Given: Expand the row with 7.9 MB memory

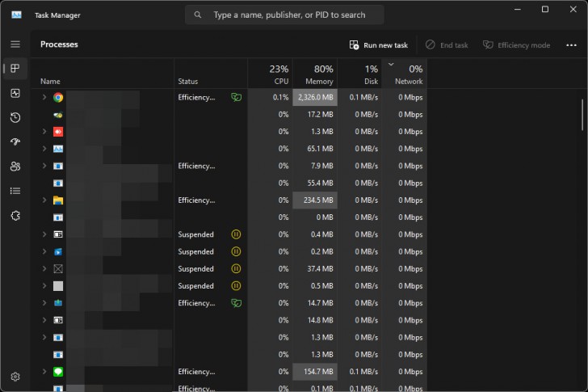Looking at the screenshot, I should click(x=44, y=166).
